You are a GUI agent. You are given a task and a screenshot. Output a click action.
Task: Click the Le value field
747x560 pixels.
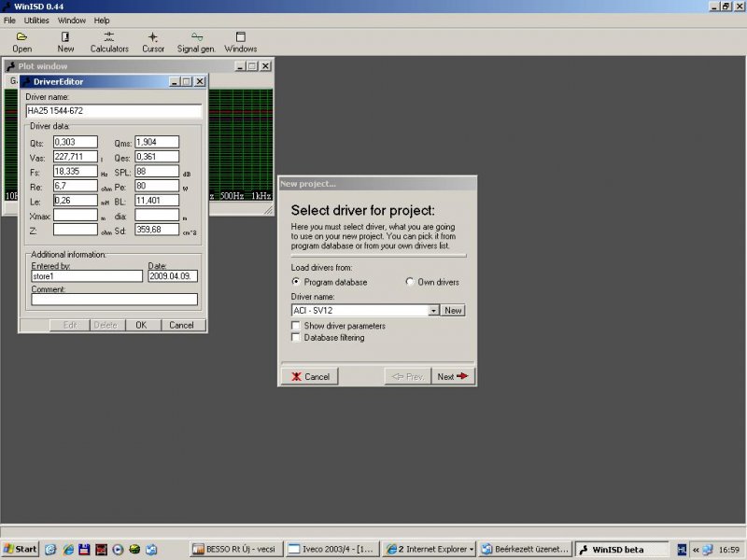click(76, 201)
